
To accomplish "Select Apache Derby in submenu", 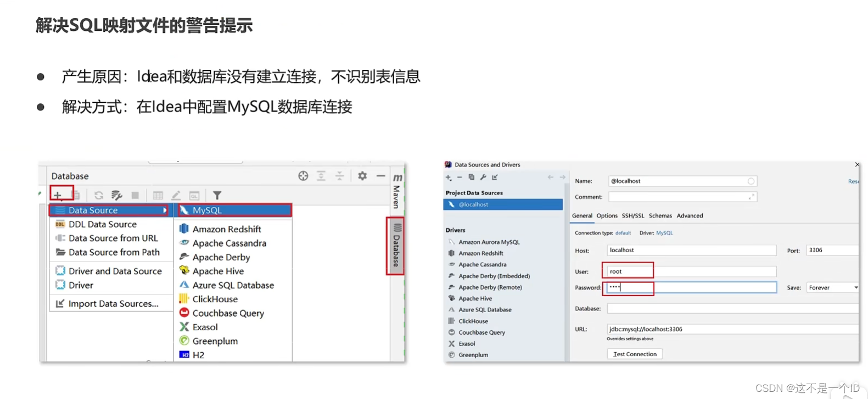I will tap(221, 257).
